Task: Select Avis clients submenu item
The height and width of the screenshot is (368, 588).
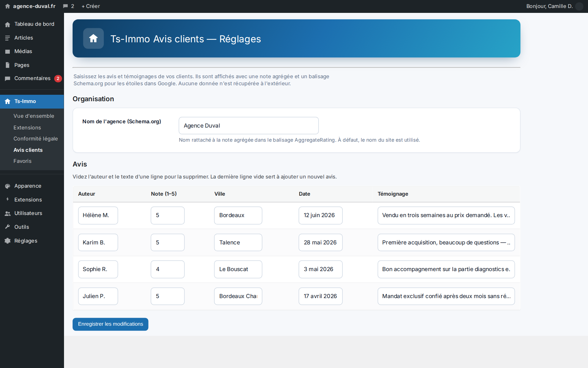Action: pos(28,150)
